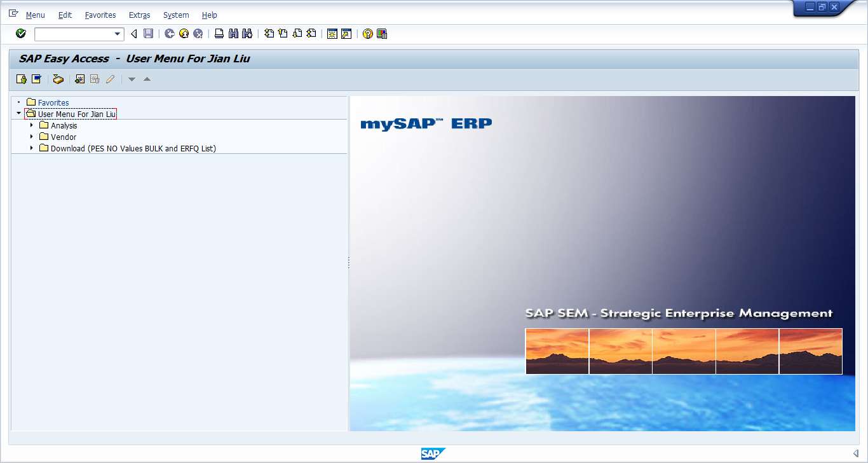Expand the Vendor folder
This screenshot has height=463, width=868.
coord(32,137)
